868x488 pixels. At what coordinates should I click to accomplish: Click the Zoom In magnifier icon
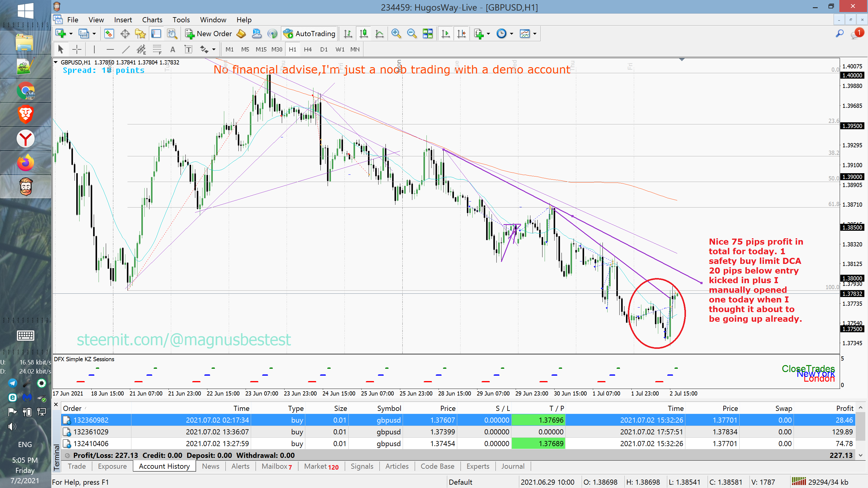tap(396, 34)
